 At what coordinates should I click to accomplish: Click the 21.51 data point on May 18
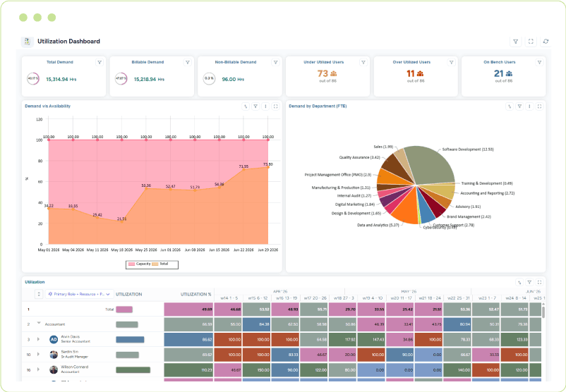(121, 221)
